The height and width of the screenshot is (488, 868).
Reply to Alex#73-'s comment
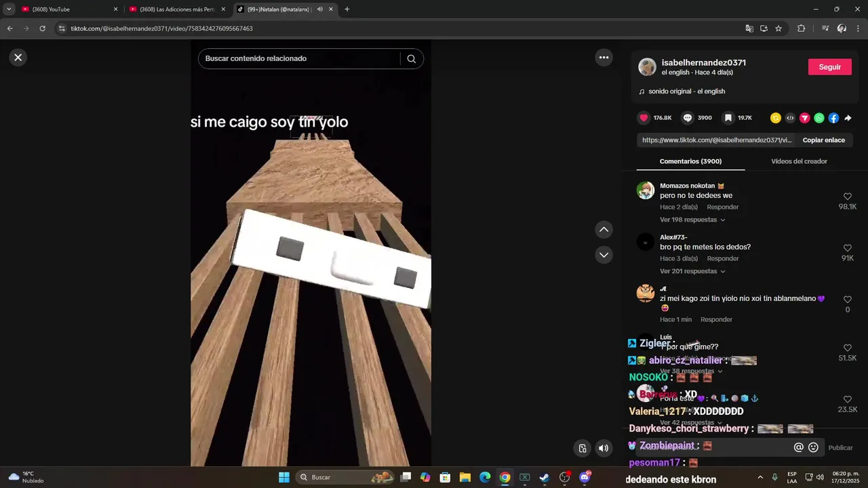[x=722, y=258]
